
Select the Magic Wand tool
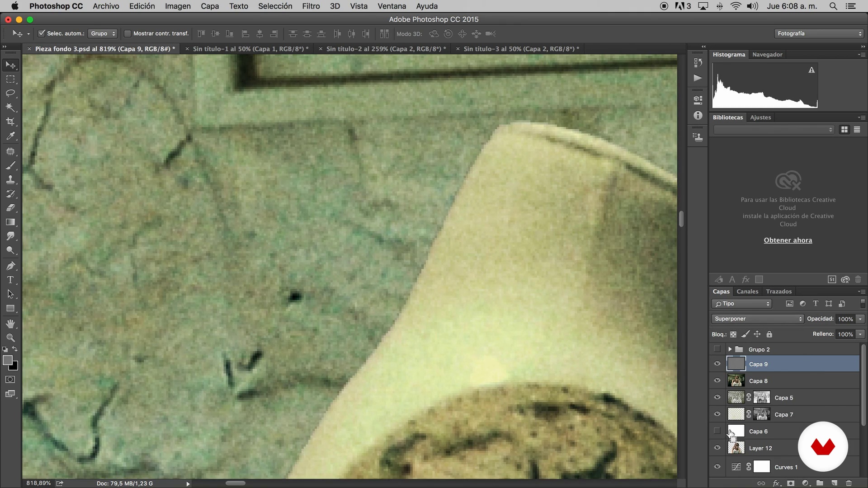click(x=10, y=108)
